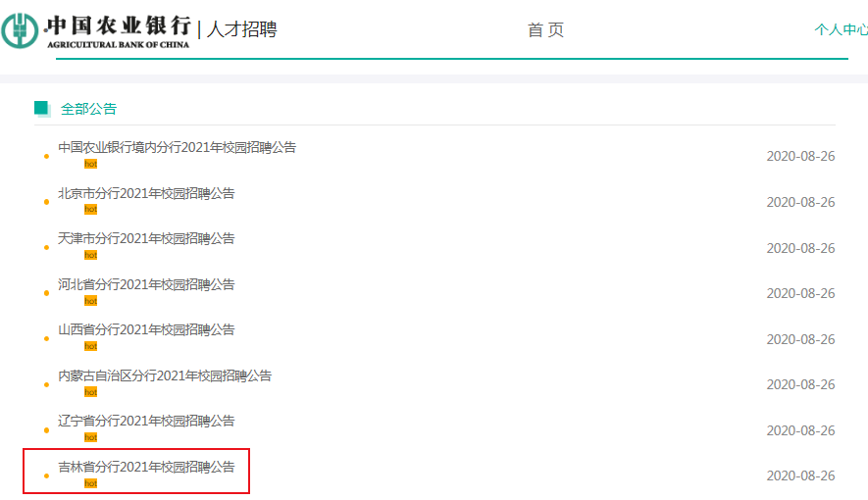The image size is (868, 500).
Task: Click date 2020-08-26 in 中国农业银行境内分行 row
Action: pos(800,157)
